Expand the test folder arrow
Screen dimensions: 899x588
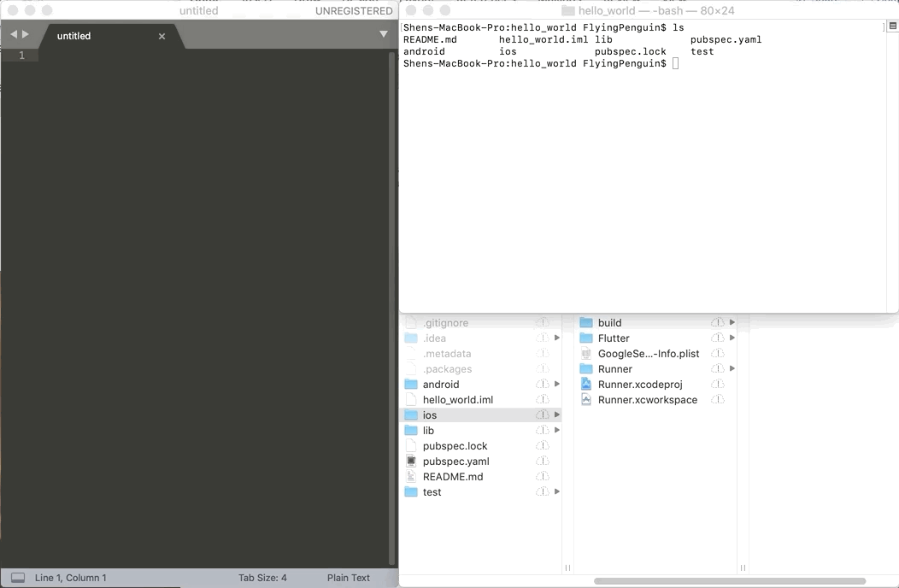point(557,492)
